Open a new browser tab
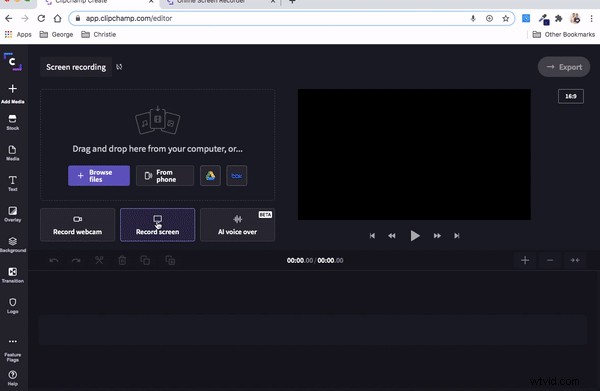 [292, 2]
